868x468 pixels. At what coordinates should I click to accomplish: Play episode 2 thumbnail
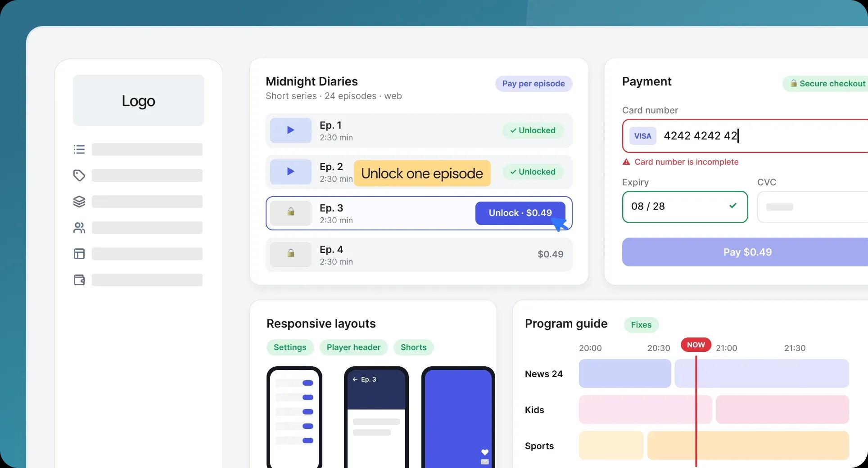291,172
